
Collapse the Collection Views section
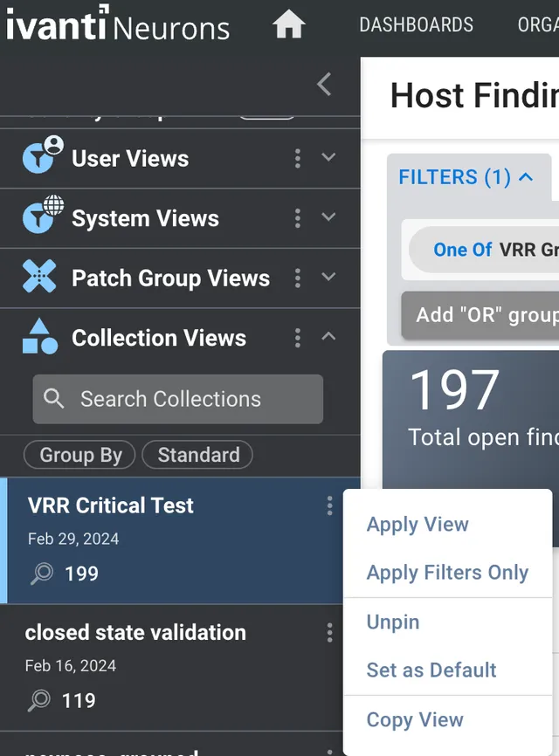[328, 336]
